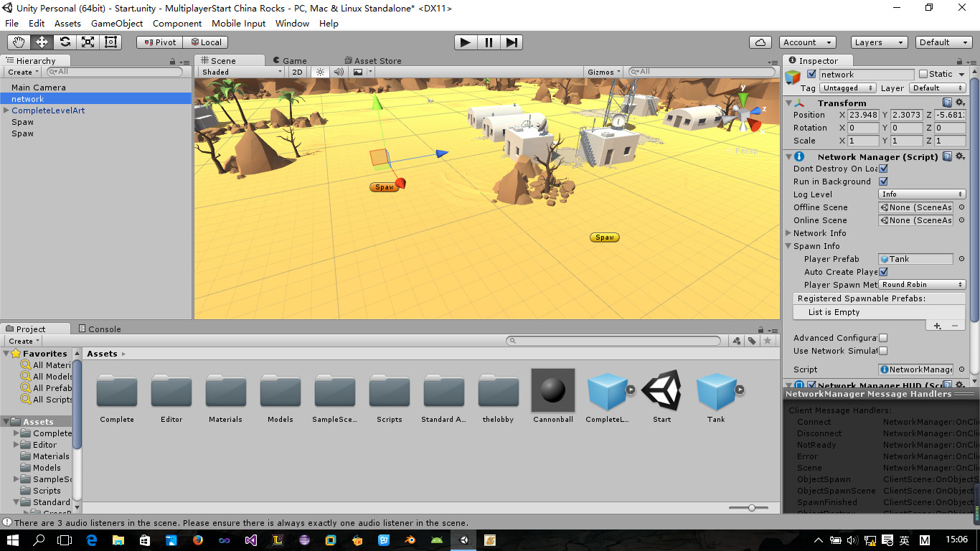Toggle scene audio speaker icon
This screenshot has width=980, height=551.
[339, 72]
